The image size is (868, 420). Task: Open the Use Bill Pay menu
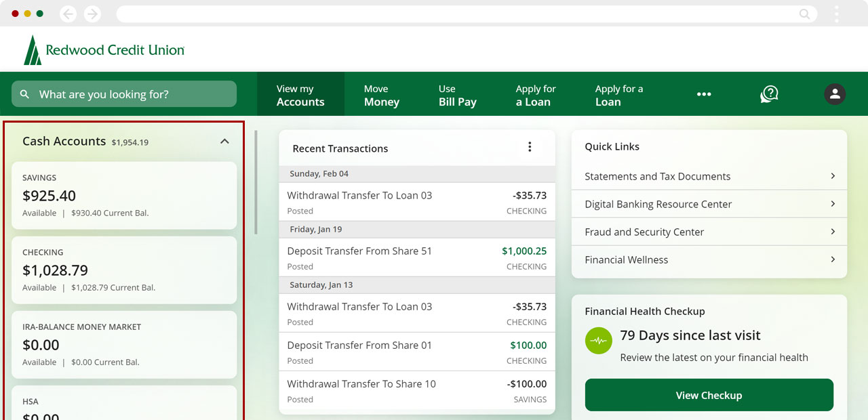(457, 96)
